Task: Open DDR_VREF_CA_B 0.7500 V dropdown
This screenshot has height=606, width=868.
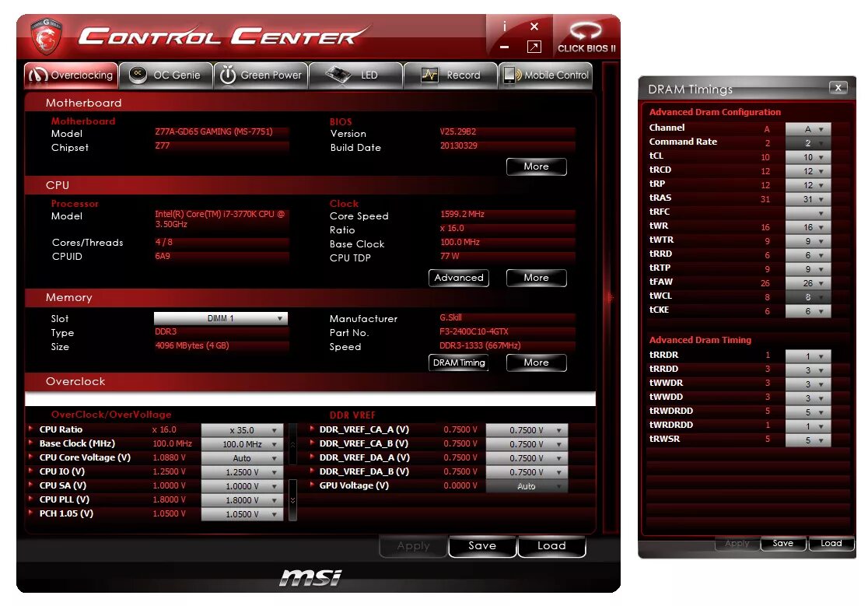Action: [x=527, y=444]
